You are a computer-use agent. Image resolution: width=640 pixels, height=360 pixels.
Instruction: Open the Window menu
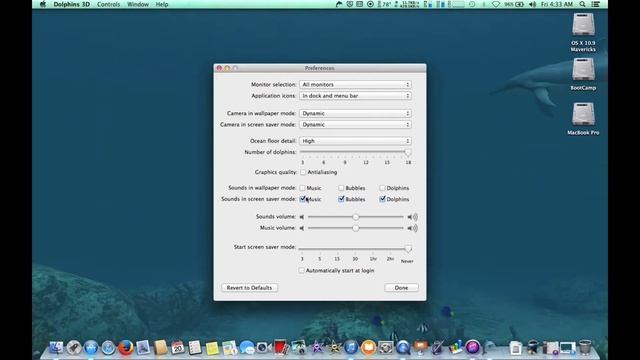coord(138,4)
